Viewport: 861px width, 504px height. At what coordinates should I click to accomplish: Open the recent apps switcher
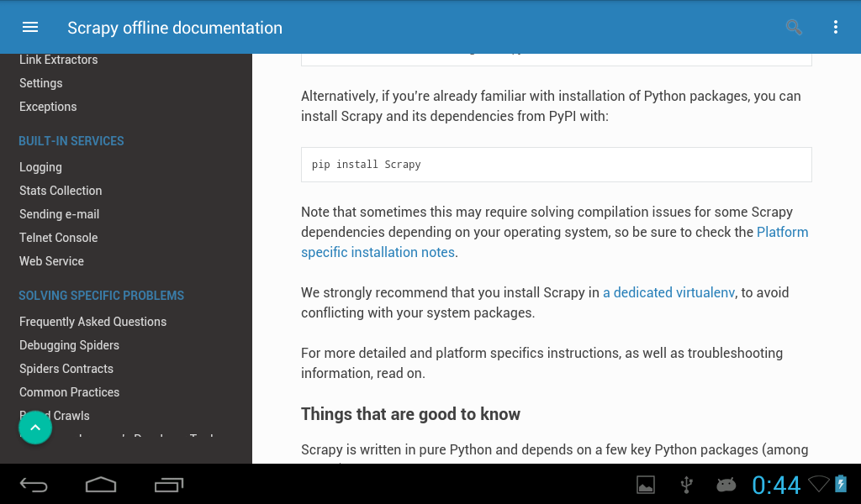[168, 485]
